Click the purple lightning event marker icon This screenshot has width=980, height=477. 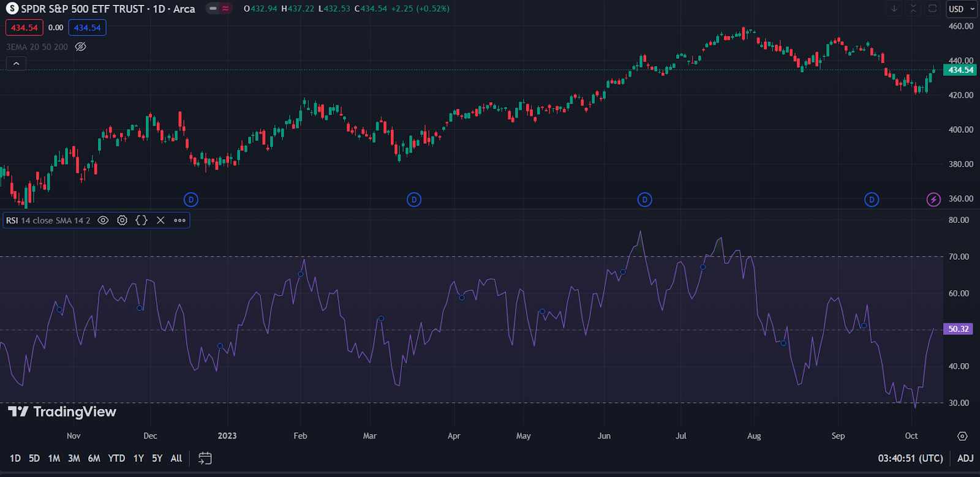(933, 200)
